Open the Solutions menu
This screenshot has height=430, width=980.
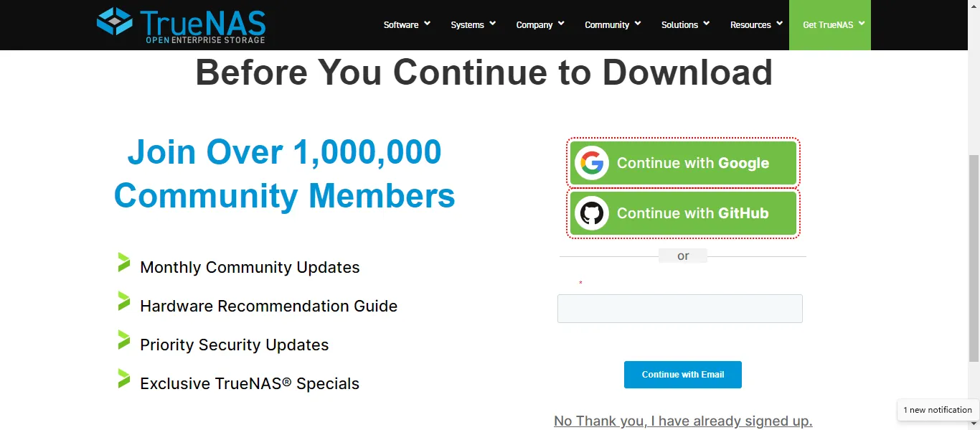pyautogui.click(x=684, y=25)
